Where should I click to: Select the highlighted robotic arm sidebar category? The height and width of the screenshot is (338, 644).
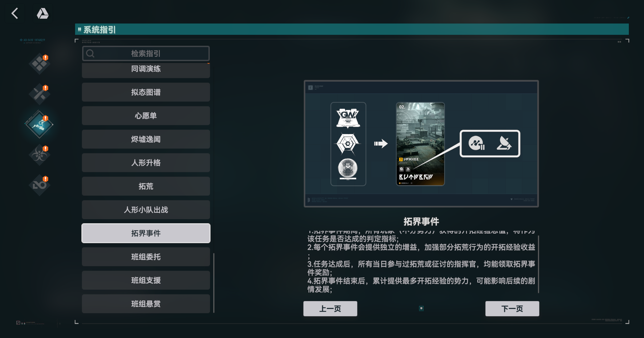39,124
